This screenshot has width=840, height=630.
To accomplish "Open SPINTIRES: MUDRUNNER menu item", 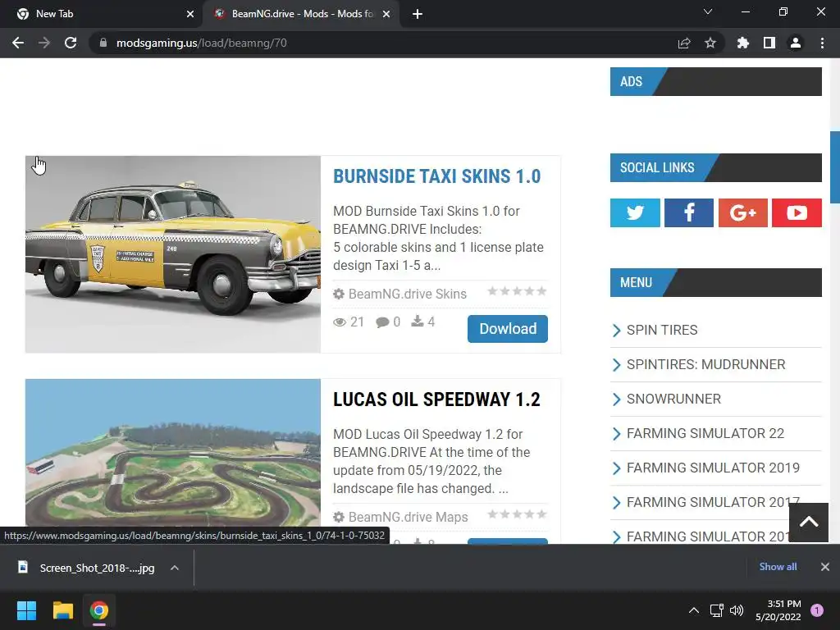I will [x=705, y=364].
